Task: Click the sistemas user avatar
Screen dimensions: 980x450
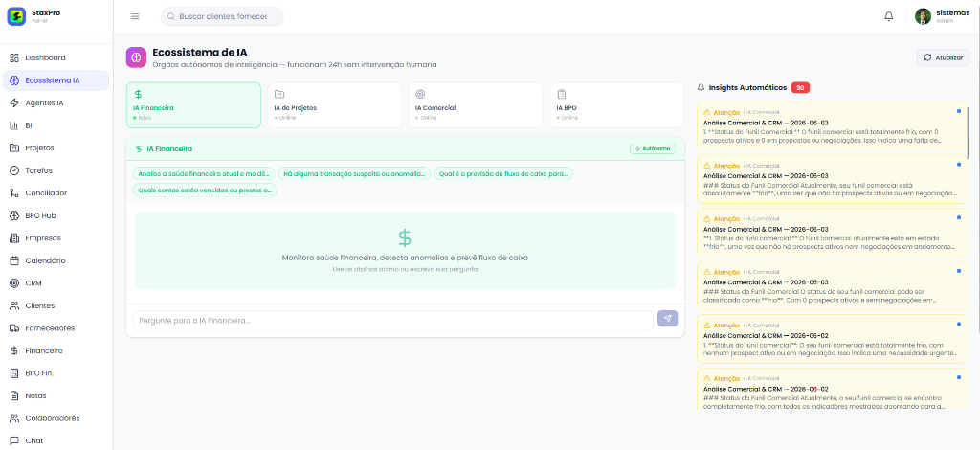Action: pos(924,16)
